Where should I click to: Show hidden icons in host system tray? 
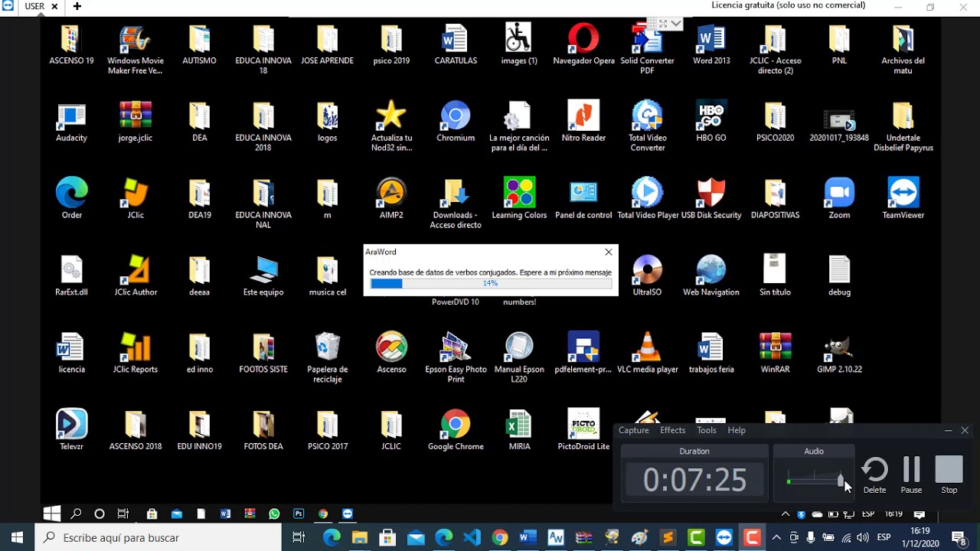point(776,538)
